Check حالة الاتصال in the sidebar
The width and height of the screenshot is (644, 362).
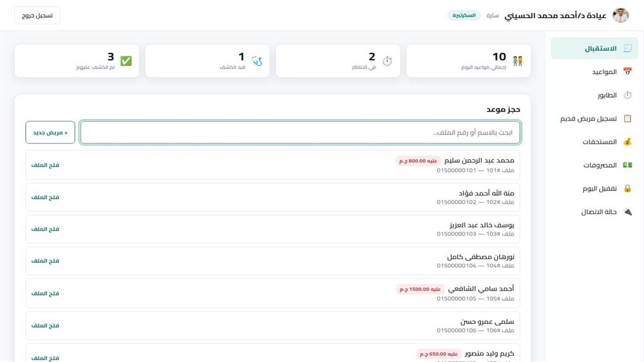click(594, 212)
